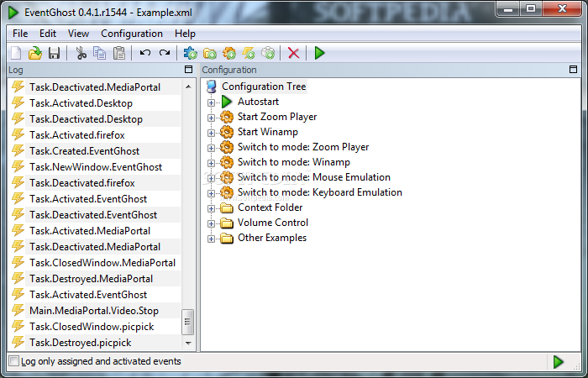The width and height of the screenshot is (588, 378).
Task: Click the Open file toolbar icon
Action: tap(35, 53)
